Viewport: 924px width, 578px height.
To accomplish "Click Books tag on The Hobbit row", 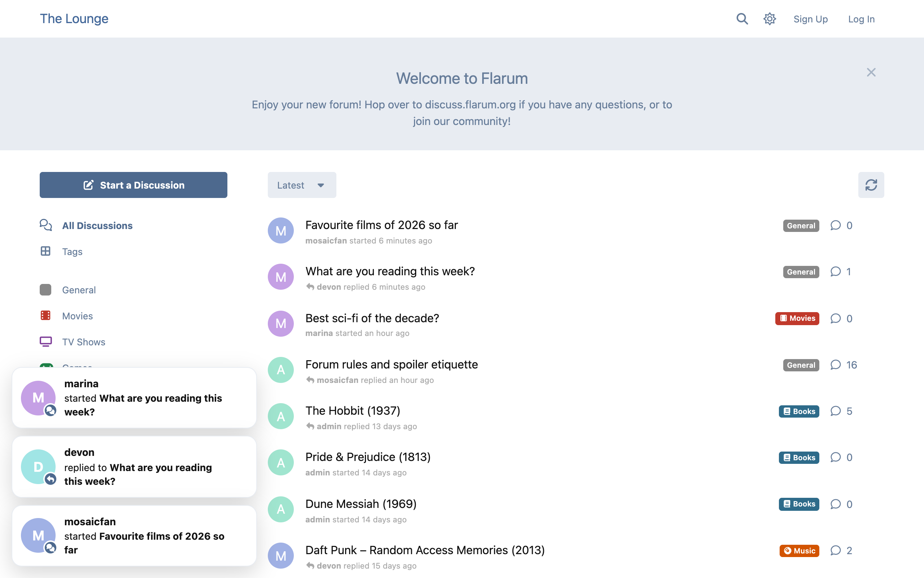I will coord(799,411).
